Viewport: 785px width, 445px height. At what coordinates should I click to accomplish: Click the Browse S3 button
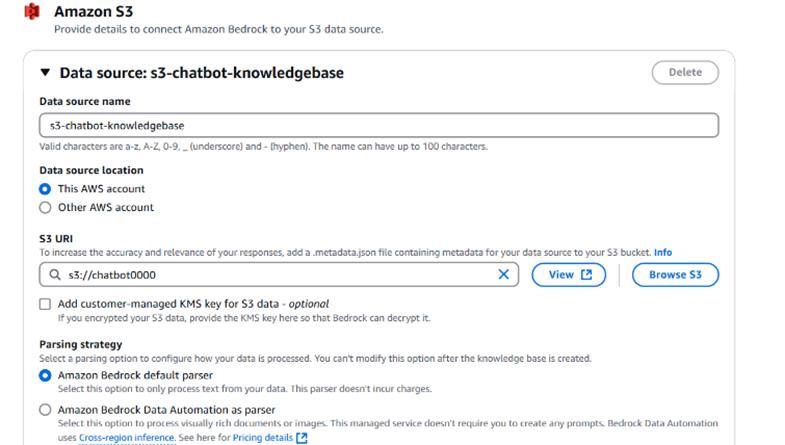click(675, 274)
